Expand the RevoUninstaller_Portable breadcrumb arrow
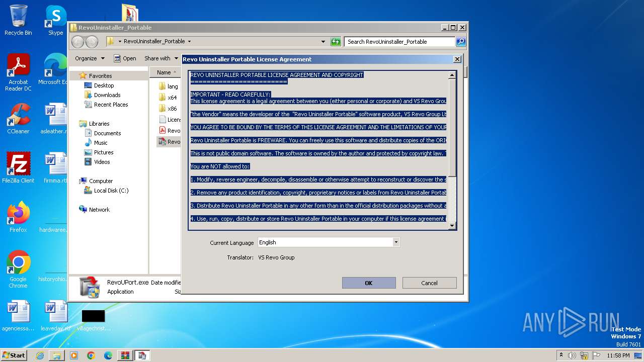The width and height of the screenshot is (644, 362). [x=189, y=42]
